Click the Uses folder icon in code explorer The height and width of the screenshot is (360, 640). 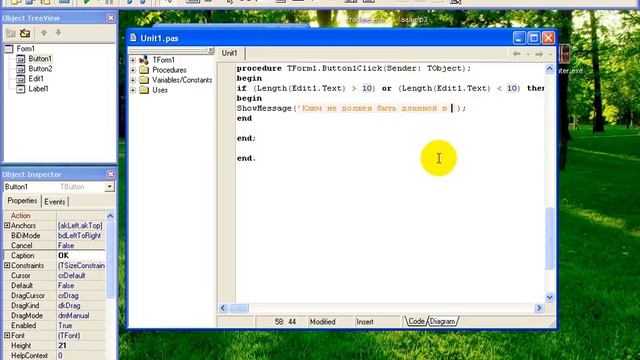point(144,90)
